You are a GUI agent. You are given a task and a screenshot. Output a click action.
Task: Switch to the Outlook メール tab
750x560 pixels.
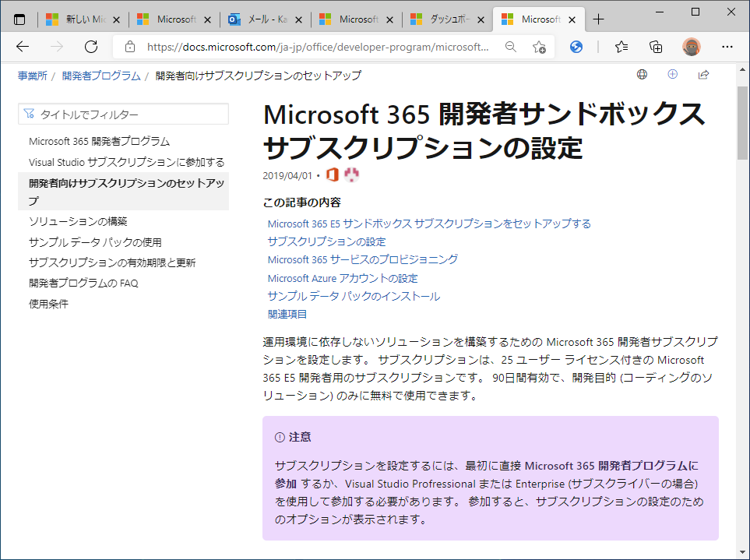pyautogui.click(x=266, y=19)
